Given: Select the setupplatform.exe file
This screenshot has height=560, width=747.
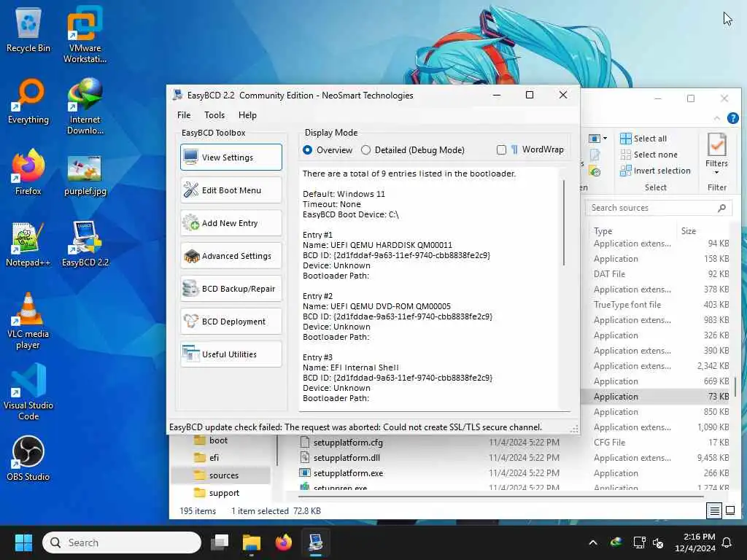Looking at the screenshot, I should pyautogui.click(x=348, y=472).
